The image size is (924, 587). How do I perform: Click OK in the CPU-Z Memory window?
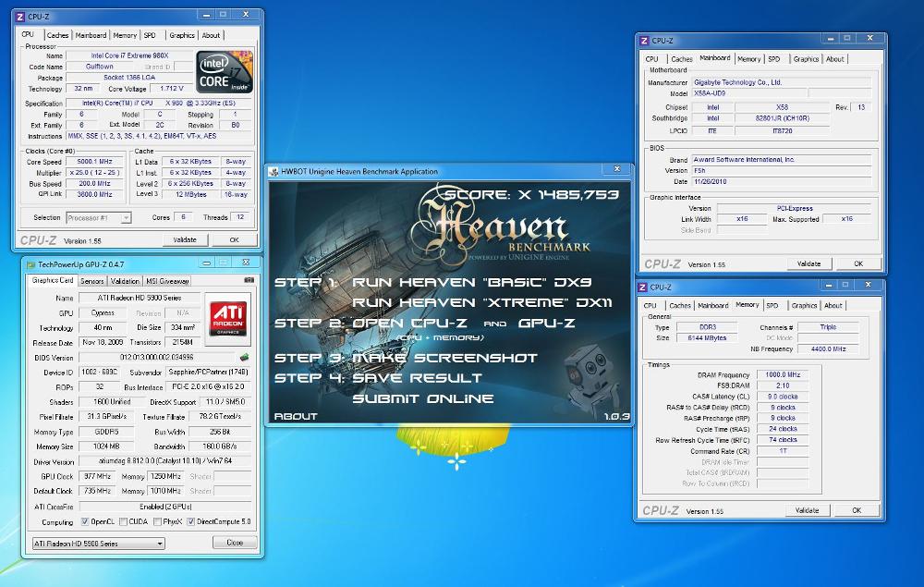(x=857, y=510)
